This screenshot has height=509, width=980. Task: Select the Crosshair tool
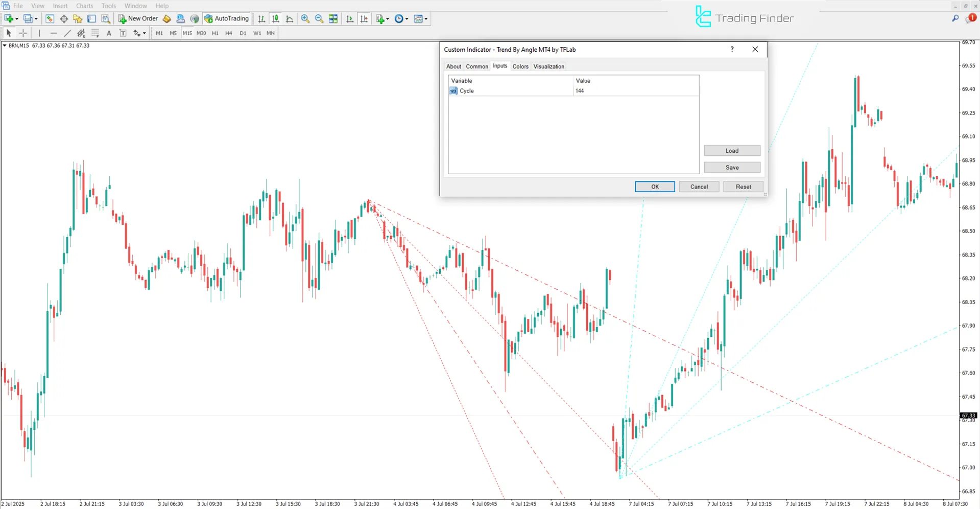pyautogui.click(x=23, y=33)
